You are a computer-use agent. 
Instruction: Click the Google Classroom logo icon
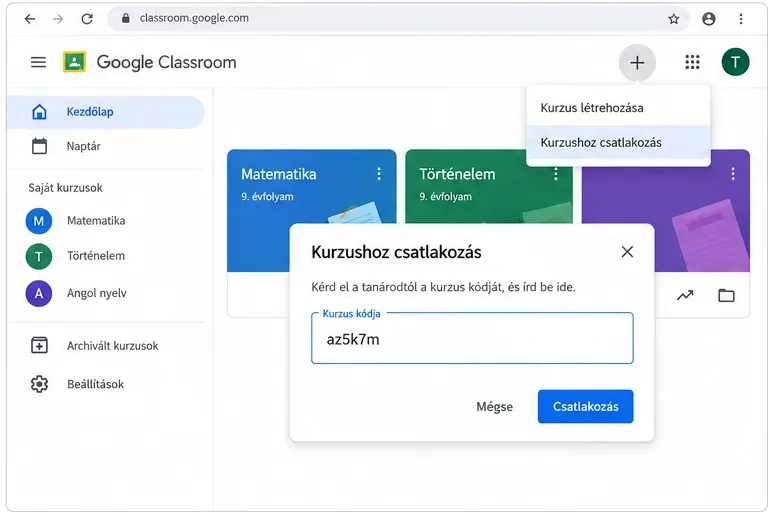pyautogui.click(x=74, y=62)
